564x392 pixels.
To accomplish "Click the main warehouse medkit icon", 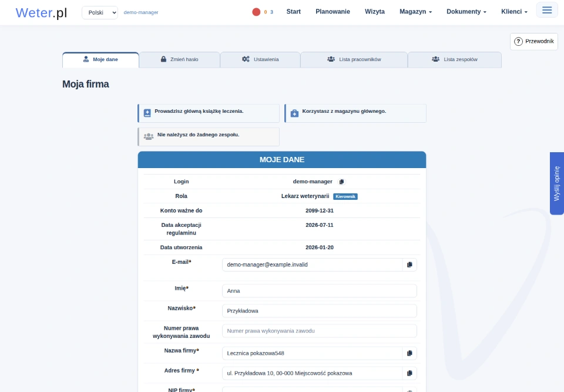I will [294, 113].
